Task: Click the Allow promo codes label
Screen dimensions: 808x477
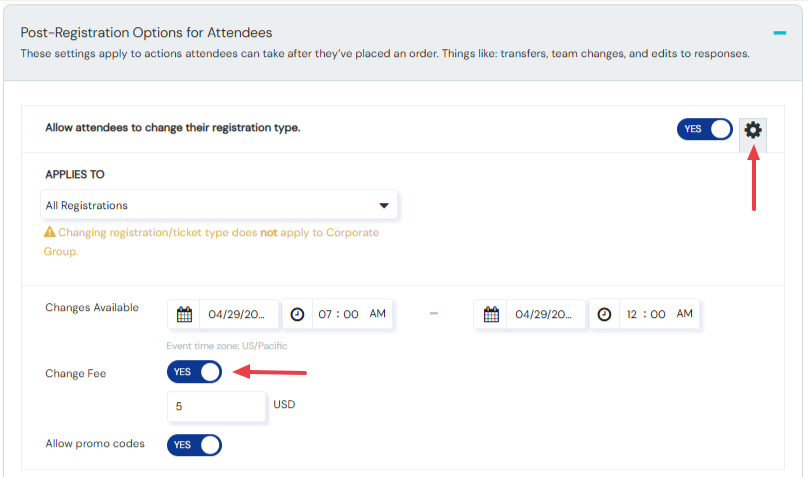Action: click(95, 444)
